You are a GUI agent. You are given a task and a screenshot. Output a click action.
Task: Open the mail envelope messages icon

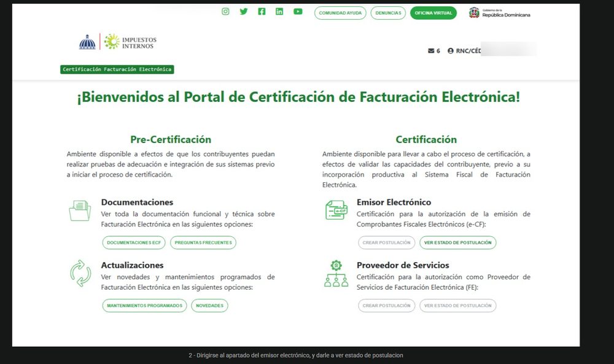[431, 51]
